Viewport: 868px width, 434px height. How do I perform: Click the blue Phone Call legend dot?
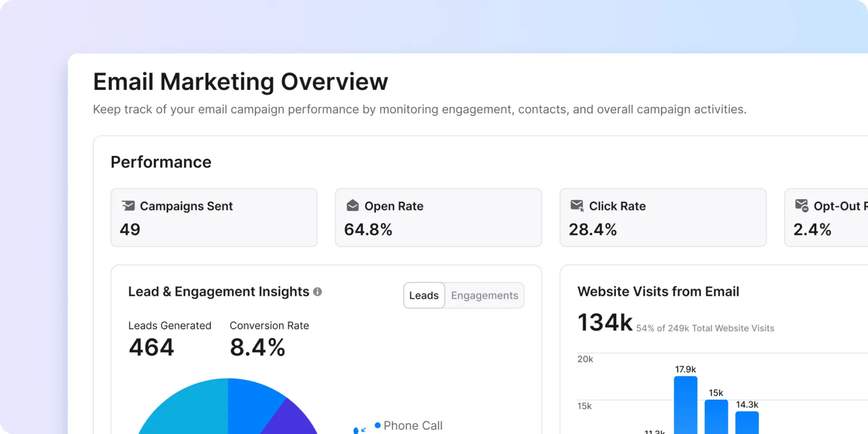tap(377, 425)
